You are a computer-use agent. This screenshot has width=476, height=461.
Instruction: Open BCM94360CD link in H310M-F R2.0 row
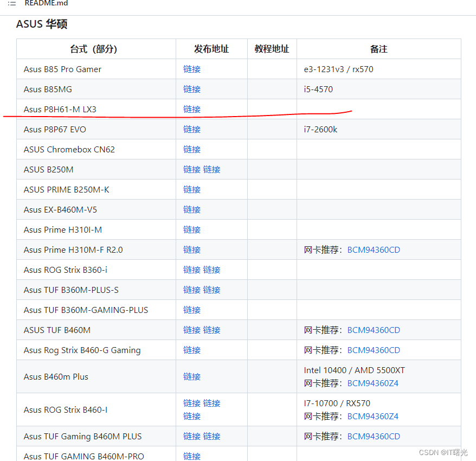tap(374, 249)
